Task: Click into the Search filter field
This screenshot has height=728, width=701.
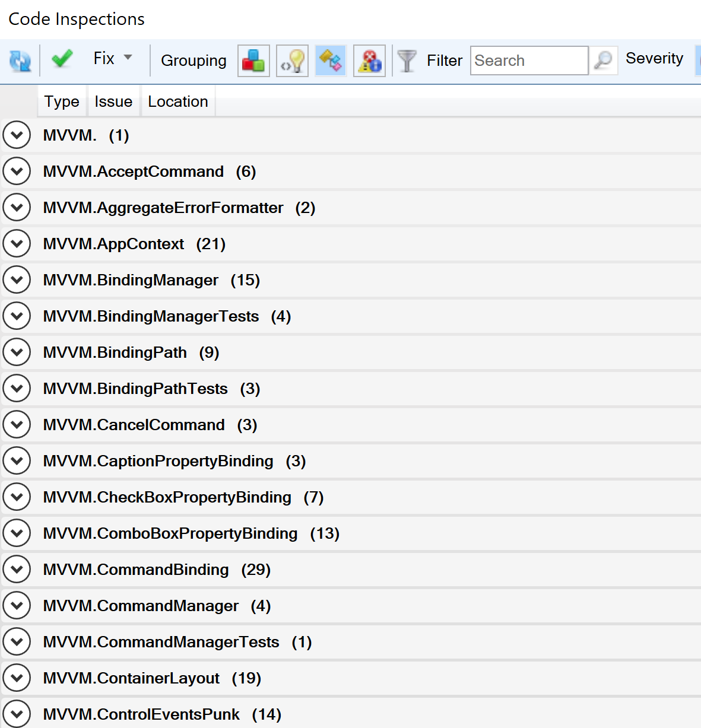Action: 529,61
